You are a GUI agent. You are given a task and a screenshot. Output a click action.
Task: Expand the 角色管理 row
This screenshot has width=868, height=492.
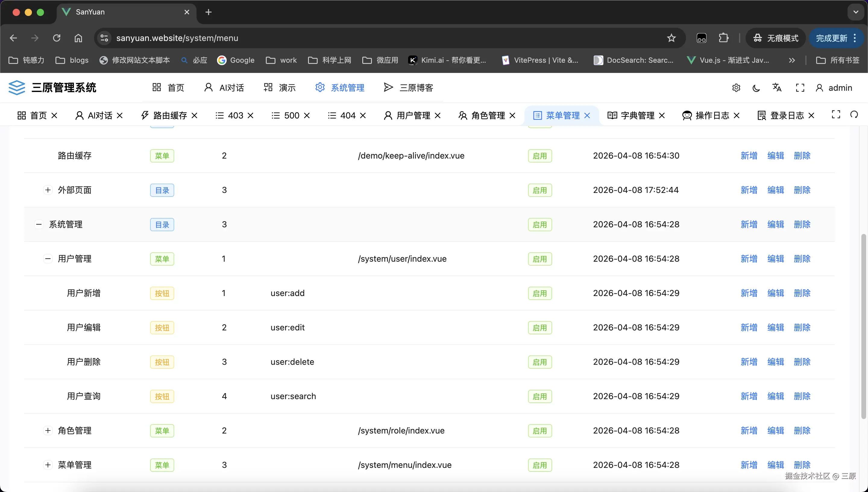pos(48,430)
